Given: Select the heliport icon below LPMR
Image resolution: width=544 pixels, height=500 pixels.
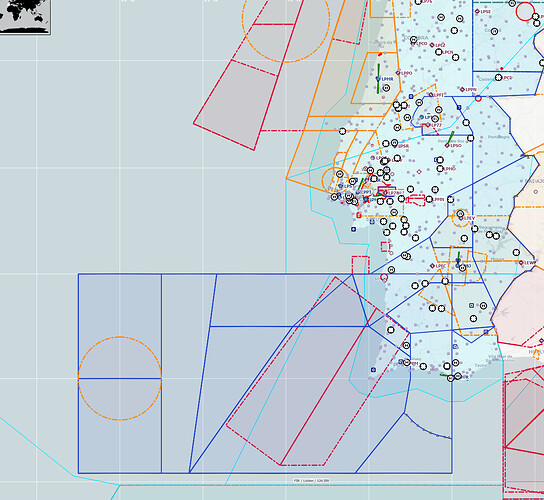Looking at the screenshot, I should click(386, 88).
